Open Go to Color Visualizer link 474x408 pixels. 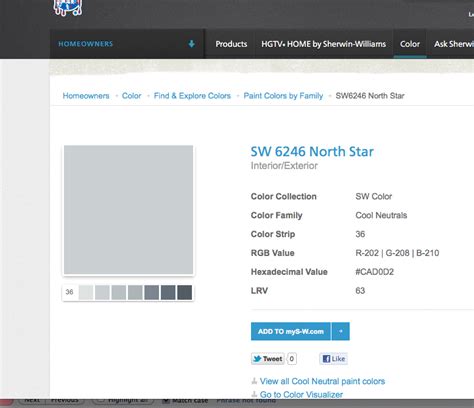click(301, 394)
